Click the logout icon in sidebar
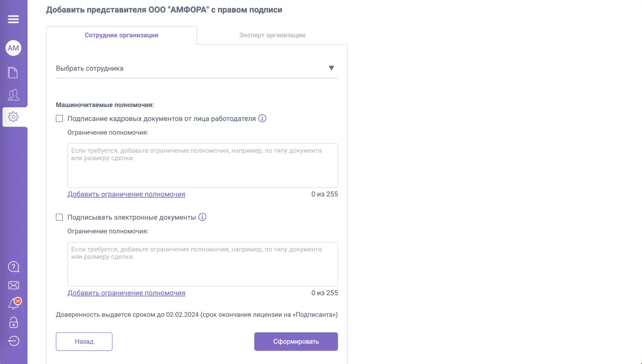642x364 pixels. click(x=13, y=341)
